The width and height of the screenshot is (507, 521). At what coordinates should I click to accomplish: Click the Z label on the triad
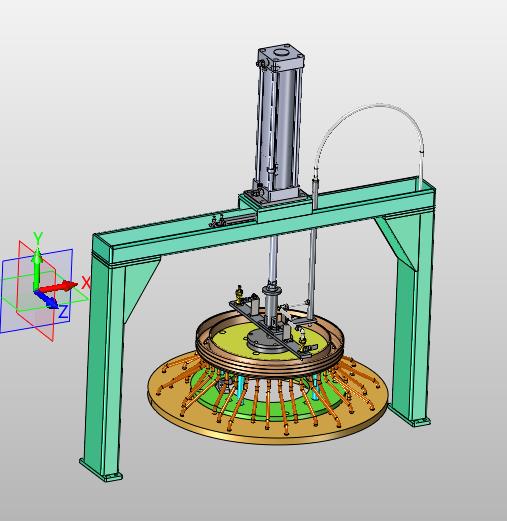click(x=63, y=312)
